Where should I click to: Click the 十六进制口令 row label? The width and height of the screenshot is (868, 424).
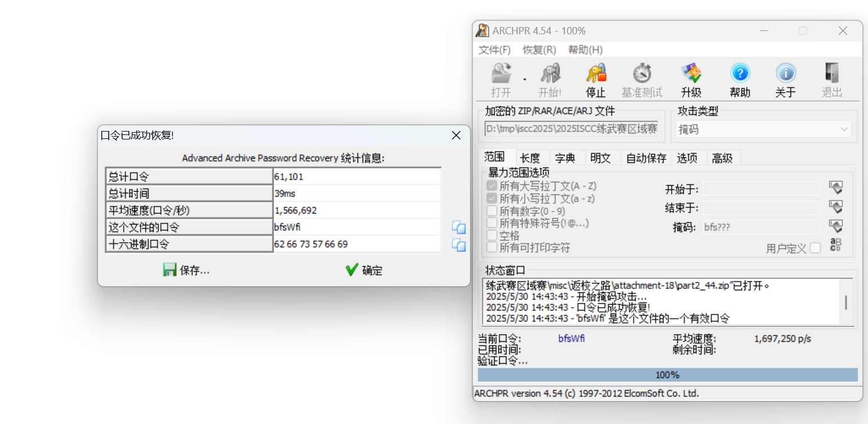189,244
